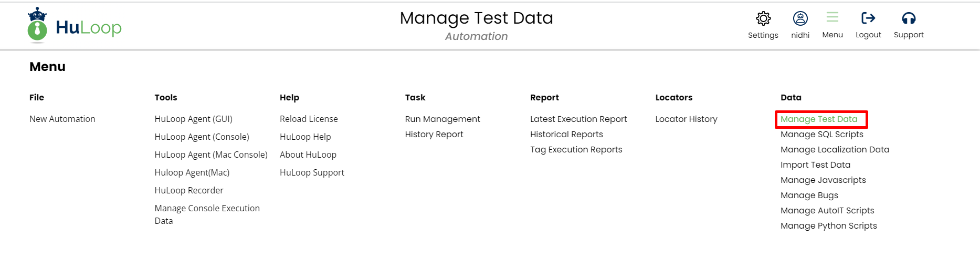The width and height of the screenshot is (980, 257).
Task: Open Tag Execution Reports
Action: click(x=576, y=150)
